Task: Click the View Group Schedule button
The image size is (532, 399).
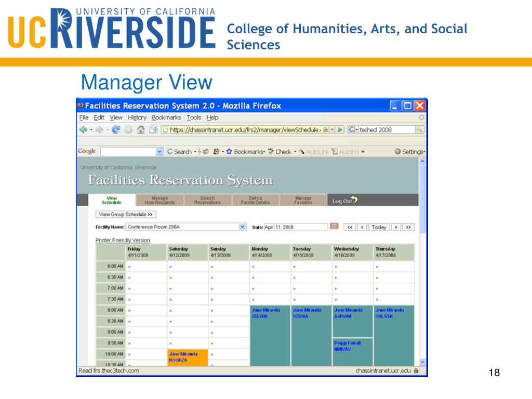Action: 126,215
